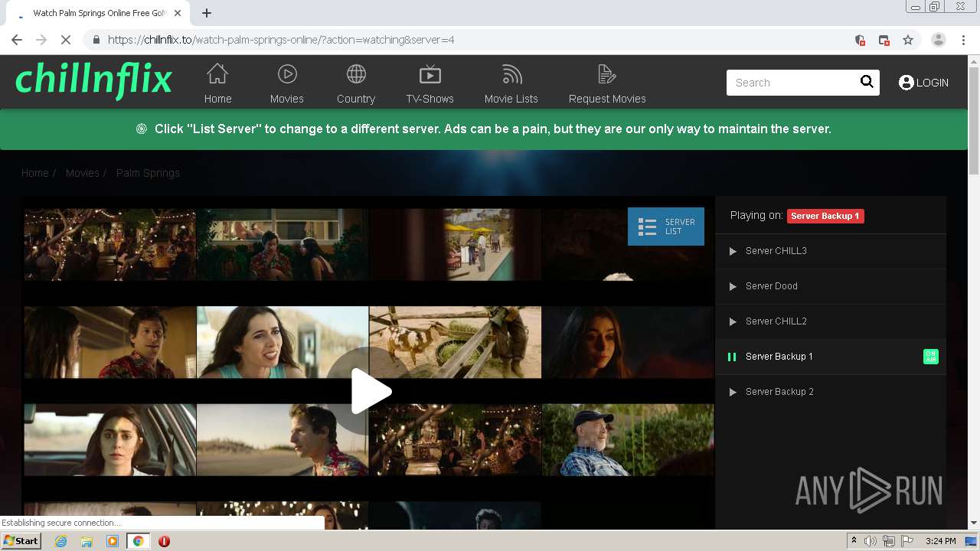Open Chrome profile avatar
The width and height of the screenshot is (980, 551).
pyautogui.click(x=939, y=40)
